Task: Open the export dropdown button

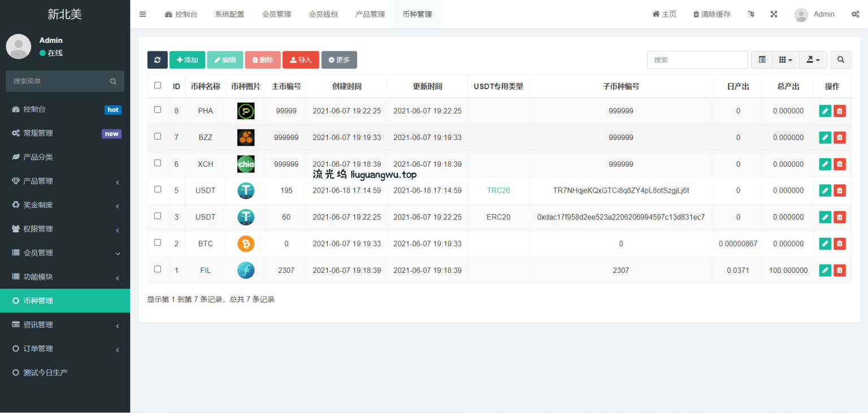Action: (813, 60)
